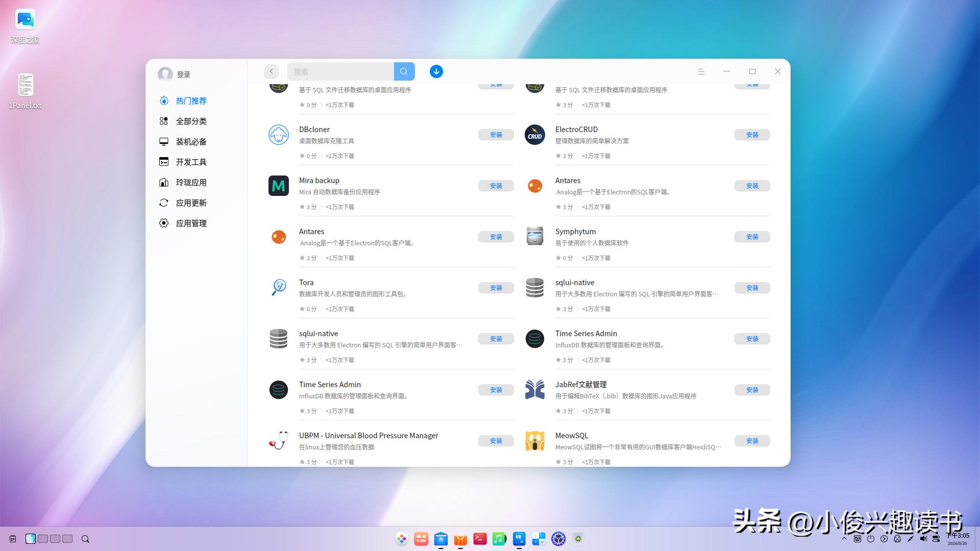Screen dimensions: 980x551
Task: Expand the hidden tray icons chevron
Action: 844,539
